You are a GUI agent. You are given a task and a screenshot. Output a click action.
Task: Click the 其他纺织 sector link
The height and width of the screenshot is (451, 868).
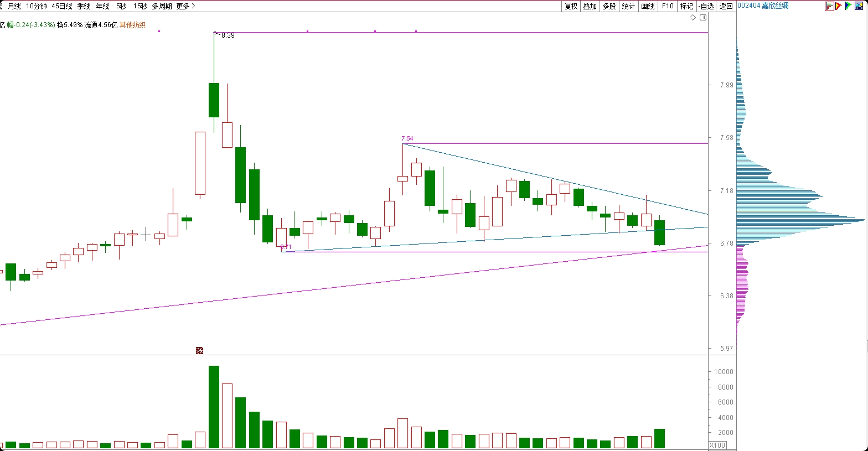(x=132, y=25)
